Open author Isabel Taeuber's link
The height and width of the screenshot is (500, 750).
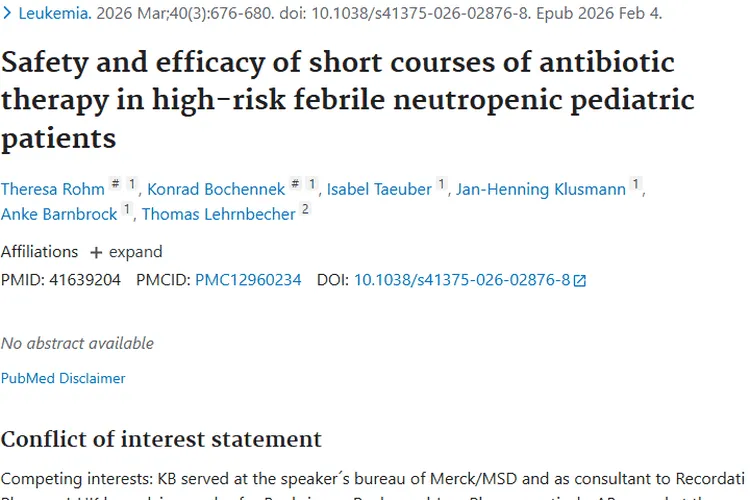coord(379,189)
